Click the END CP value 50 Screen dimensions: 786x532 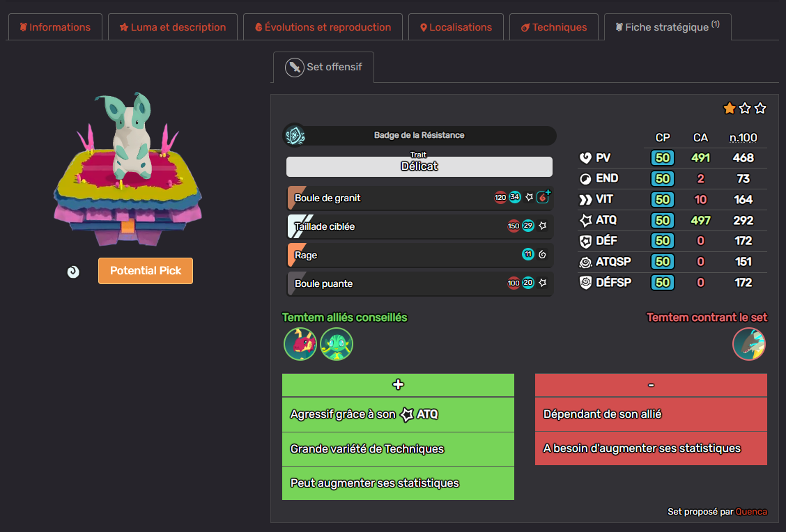pyautogui.click(x=662, y=179)
